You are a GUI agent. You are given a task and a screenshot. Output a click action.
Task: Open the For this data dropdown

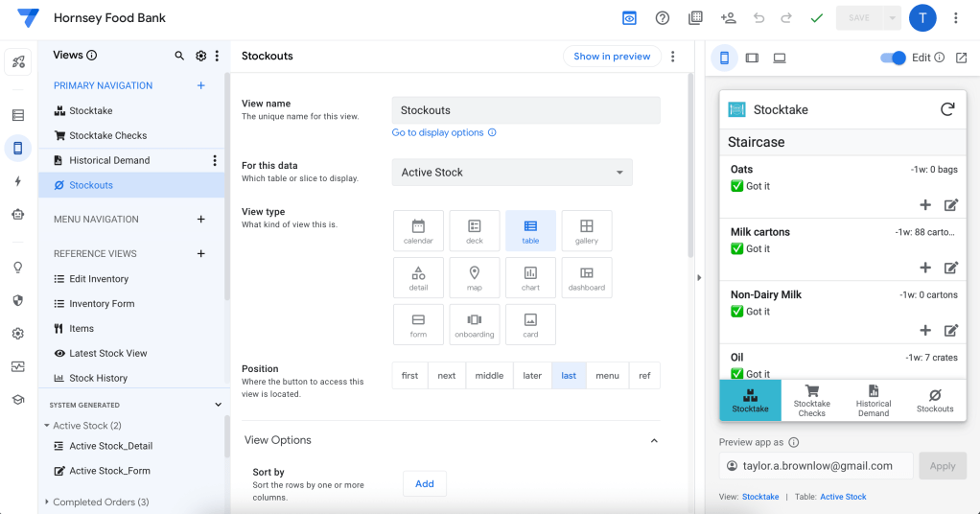512,173
